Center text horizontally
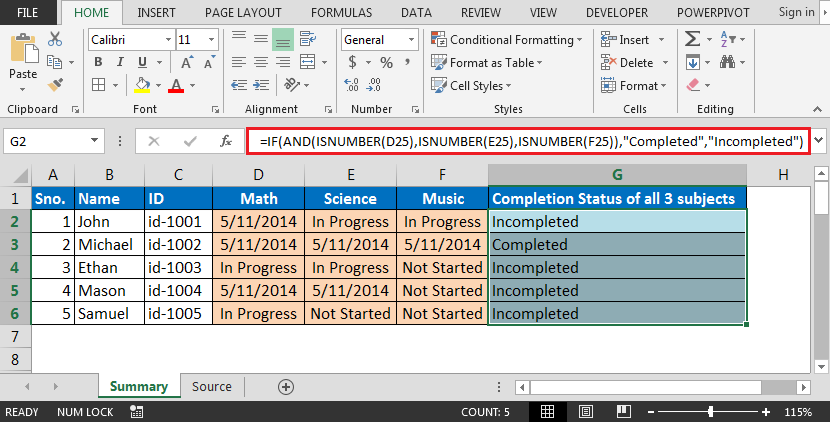The height and width of the screenshot is (422, 830). click(260, 62)
